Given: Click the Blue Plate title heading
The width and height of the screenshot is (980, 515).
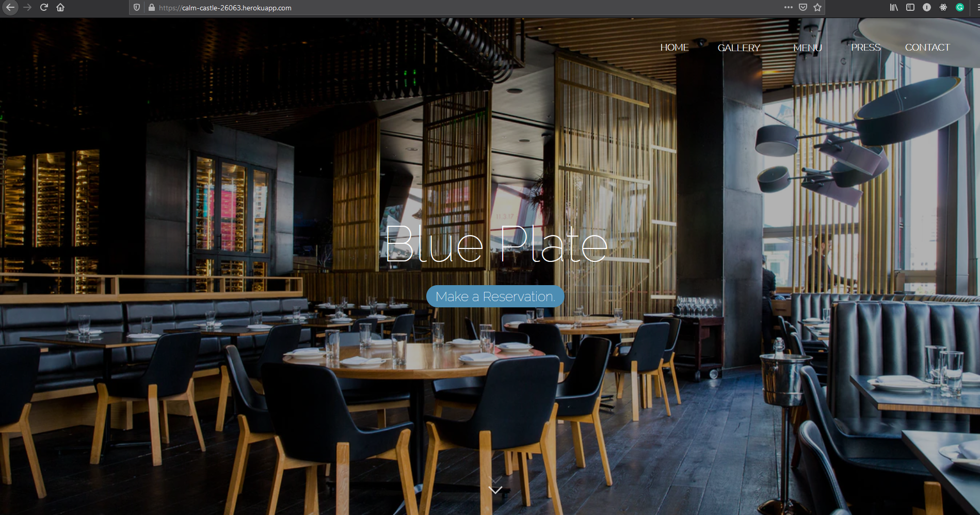Looking at the screenshot, I should tap(496, 243).
